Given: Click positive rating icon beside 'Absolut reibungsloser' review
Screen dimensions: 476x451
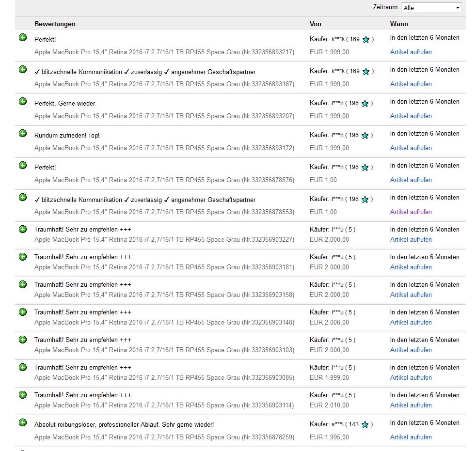Looking at the screenshot, I should click(x=23, y=422).
